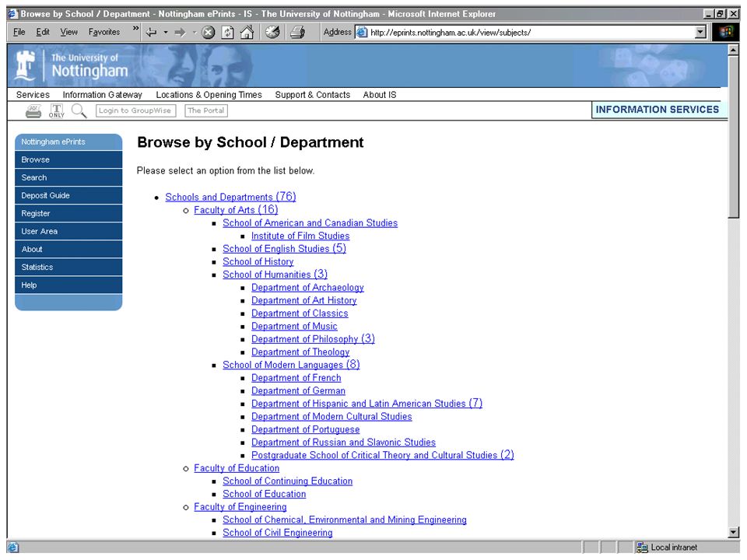Open Schools and Departments (76) link

coord(230,197)
